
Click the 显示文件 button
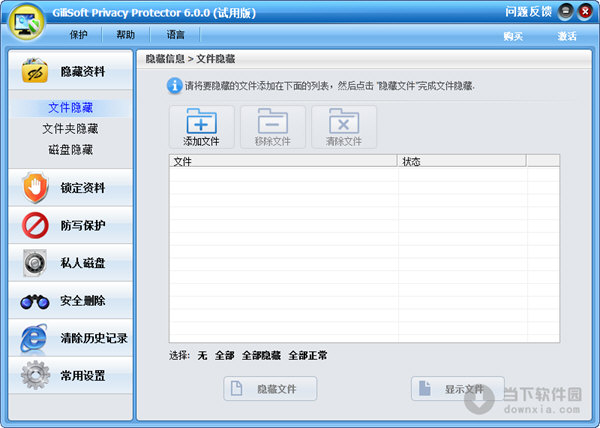click(x=458, y=389)
